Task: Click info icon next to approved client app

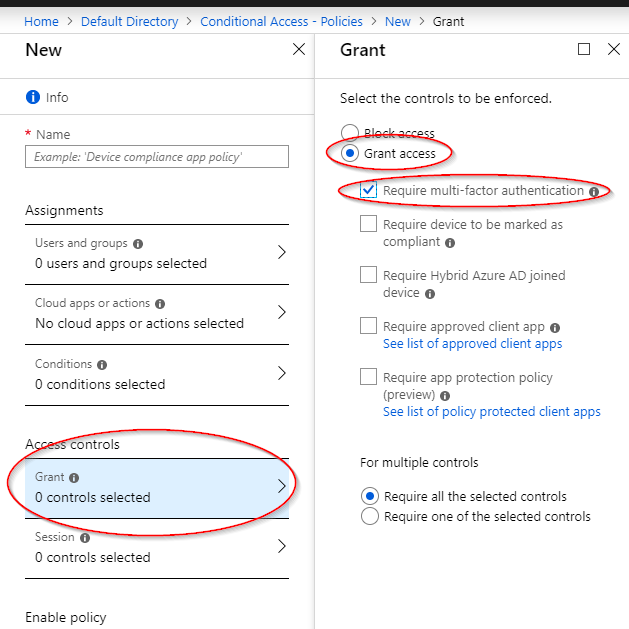Action: [x=555, y=328]
